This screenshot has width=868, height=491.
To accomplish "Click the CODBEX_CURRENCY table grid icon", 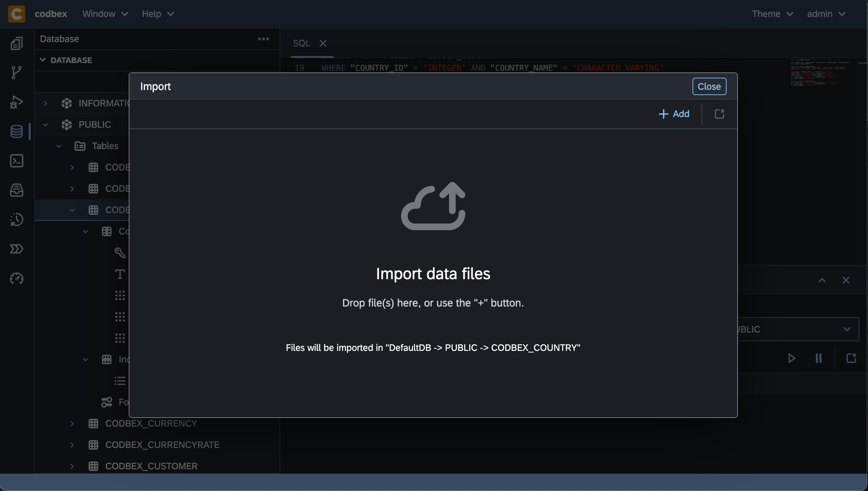I will point(93,424).
